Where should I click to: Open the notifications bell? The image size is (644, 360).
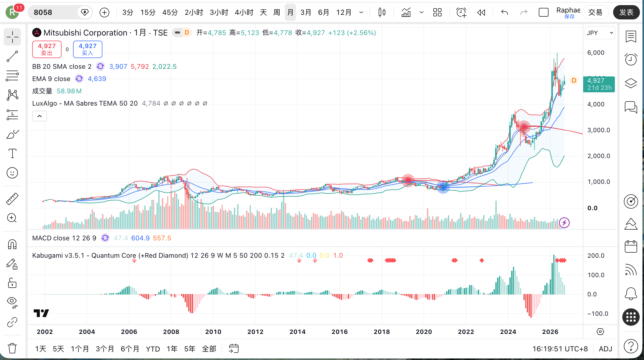[631, 294]
